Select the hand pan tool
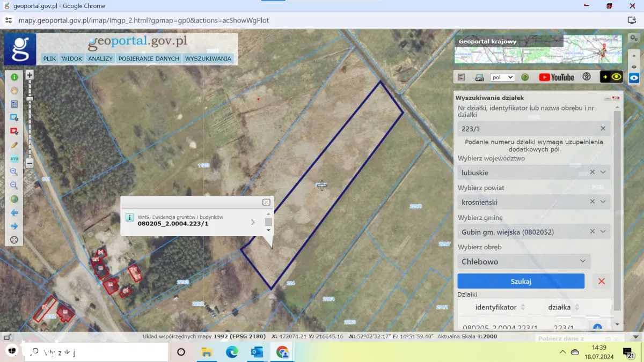The height and width of the screenshot is (362, 644). 14,91
